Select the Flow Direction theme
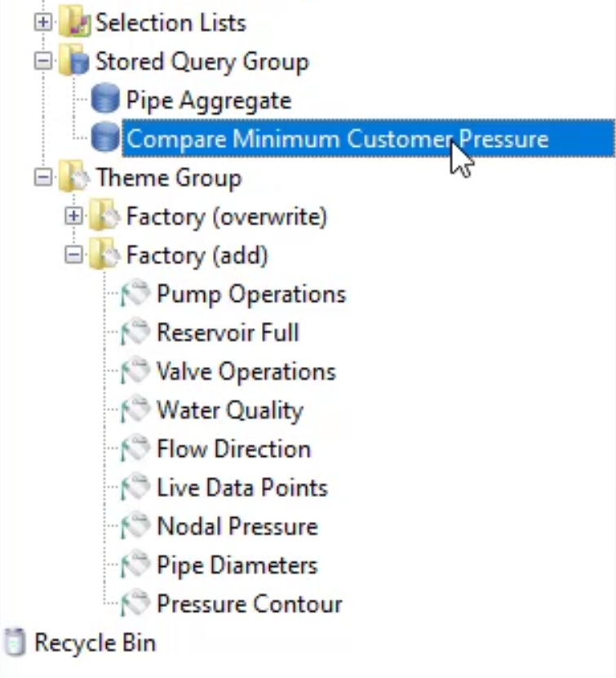 coord(234,449)
